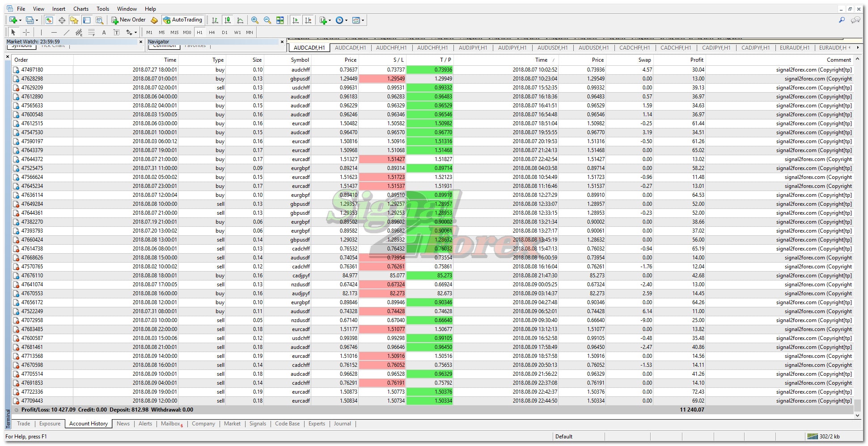Switch the chart to candlestick display
The image size is (868, 446).
tap(227, 20)
